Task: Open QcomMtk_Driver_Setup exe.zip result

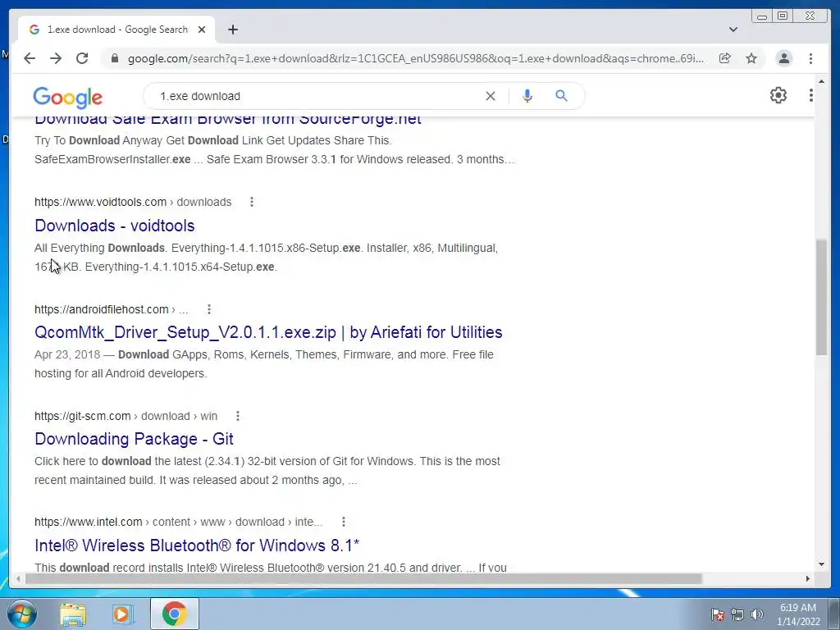Action: [268, 332]
